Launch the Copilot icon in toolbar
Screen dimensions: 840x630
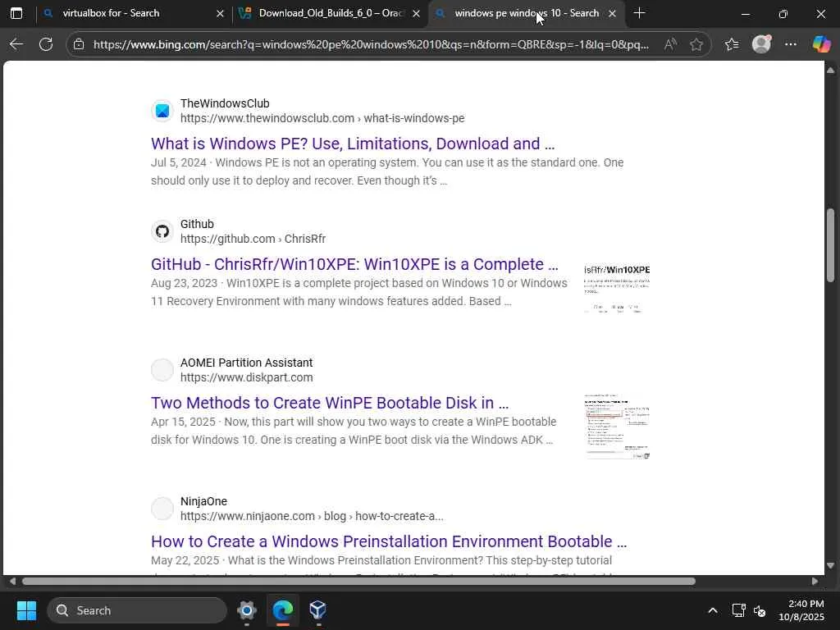(x=820, y=44)
